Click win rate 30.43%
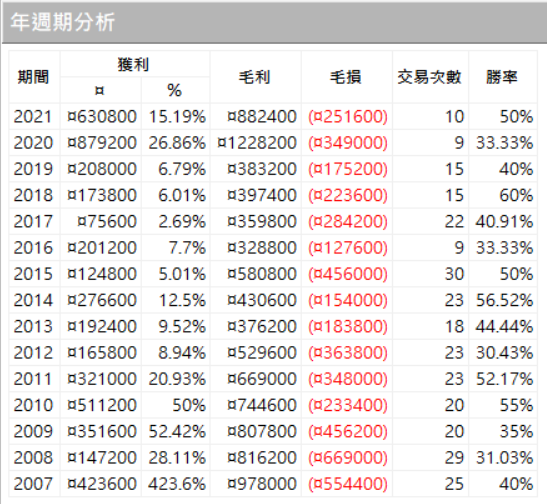This screenshot has height=504, width=547. pos(504,353)
